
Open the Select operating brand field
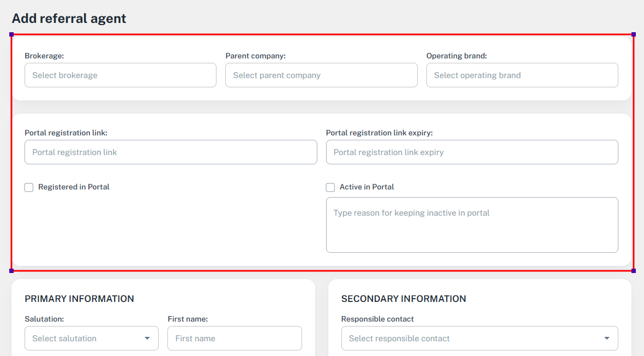(522, 75)
